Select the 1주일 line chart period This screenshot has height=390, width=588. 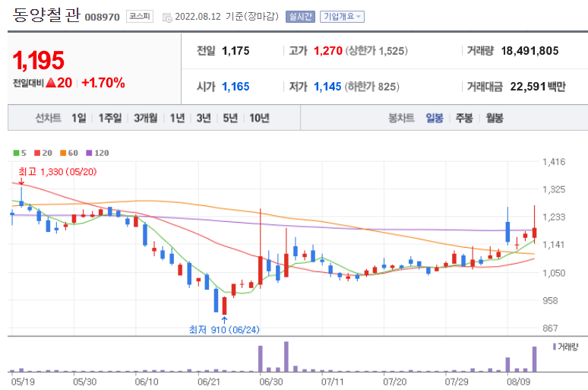tap(110, 119)
